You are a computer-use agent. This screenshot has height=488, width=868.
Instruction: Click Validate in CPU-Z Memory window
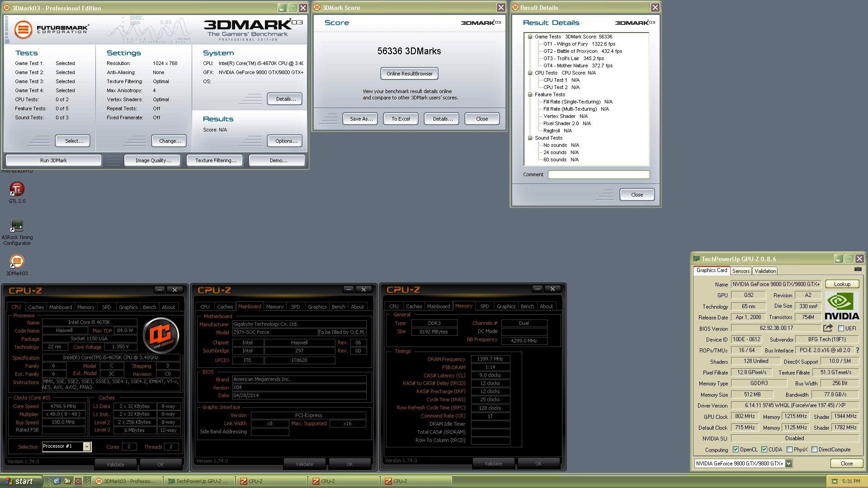(493, 464)
